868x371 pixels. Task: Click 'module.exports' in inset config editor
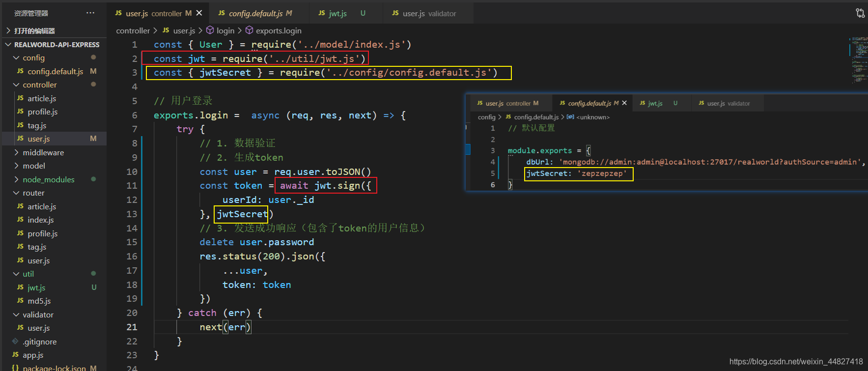pyautogui.click(x=539, y=150)
